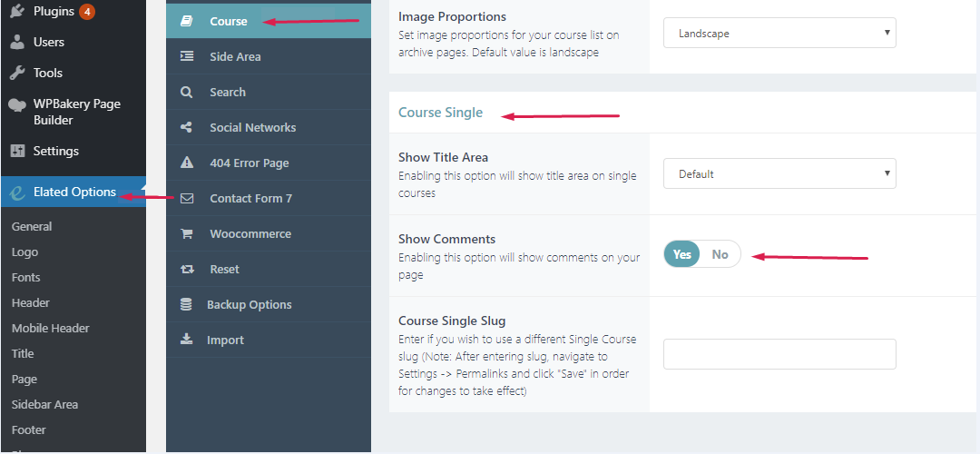Click the Side Area indent icon
The height and width of the screenshot is (454, 980).
point(186,56)
